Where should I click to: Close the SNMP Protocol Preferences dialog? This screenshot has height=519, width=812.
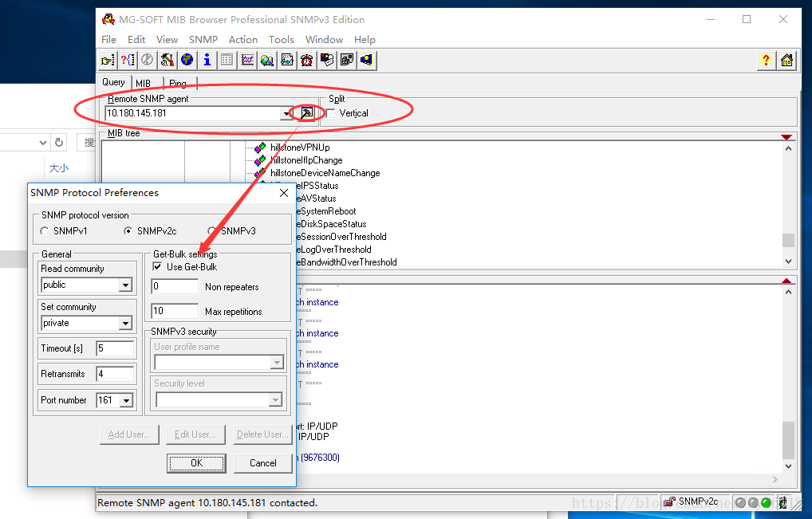click(284, 193)
